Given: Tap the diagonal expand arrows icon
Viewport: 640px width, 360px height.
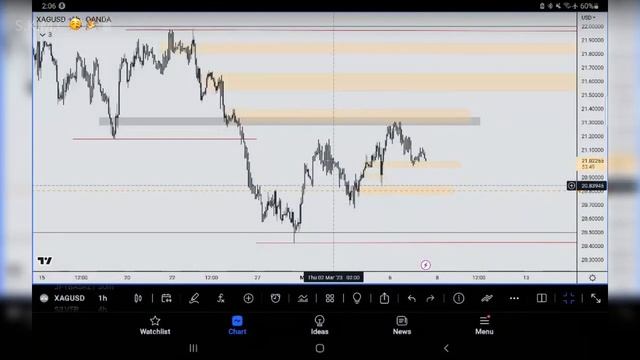Looking at the screenshot, I should pyautogui.click(x=596, y=298).
